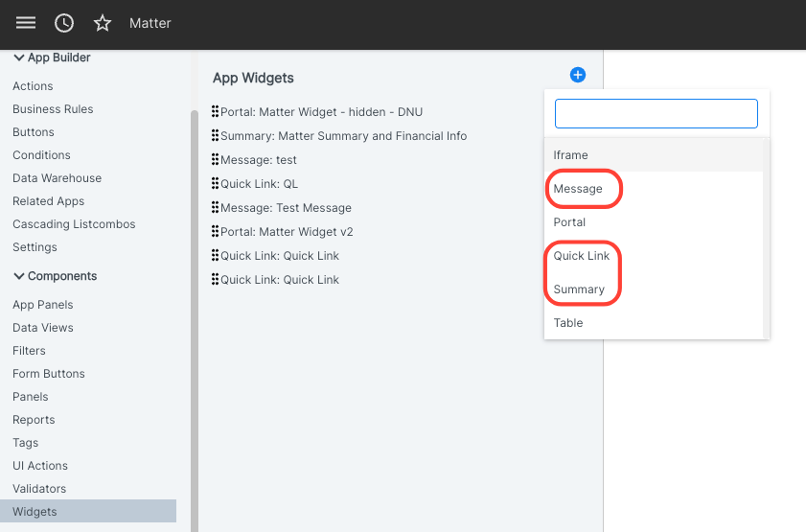This screenshot has height=532, width=806.
Task: Add a new widget with plus icon
Action: click(x=578, y=75)
